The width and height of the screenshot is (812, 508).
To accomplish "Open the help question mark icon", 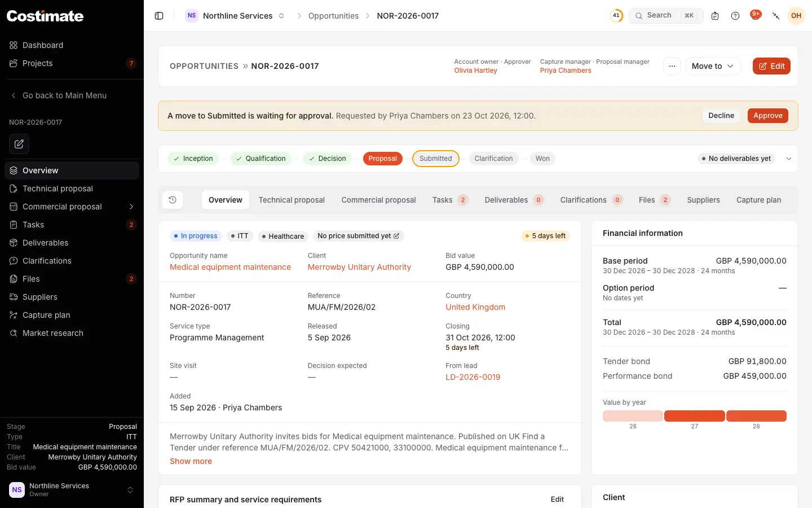I will pyautogui.click(x=735, y=16).
